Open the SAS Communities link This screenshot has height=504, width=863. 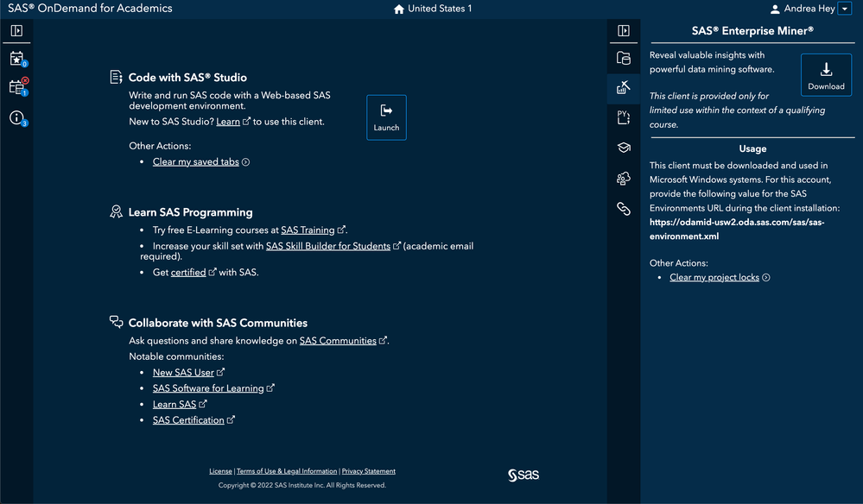coord(338,340)
